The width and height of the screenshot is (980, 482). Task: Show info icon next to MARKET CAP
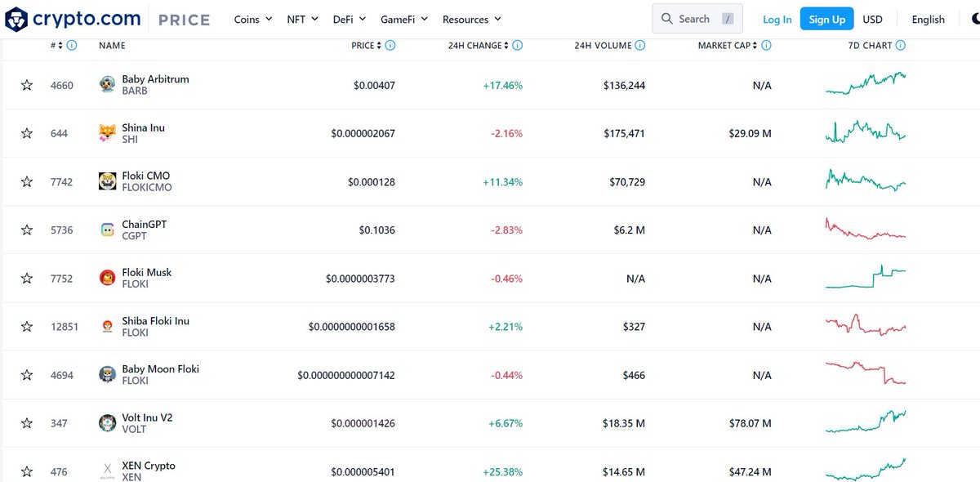coord(766,46)
